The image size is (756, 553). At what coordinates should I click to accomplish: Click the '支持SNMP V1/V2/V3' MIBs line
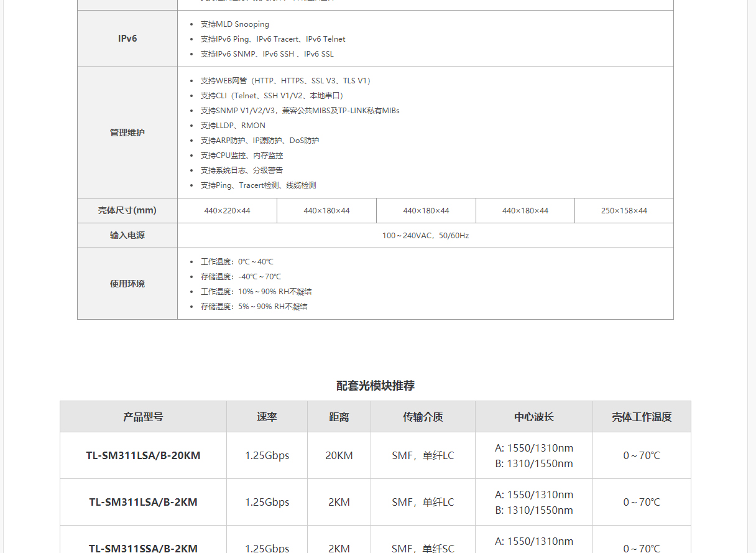300,111
